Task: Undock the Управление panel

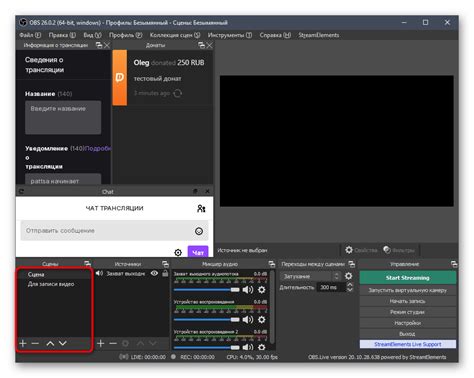Action: pos(454,264)
